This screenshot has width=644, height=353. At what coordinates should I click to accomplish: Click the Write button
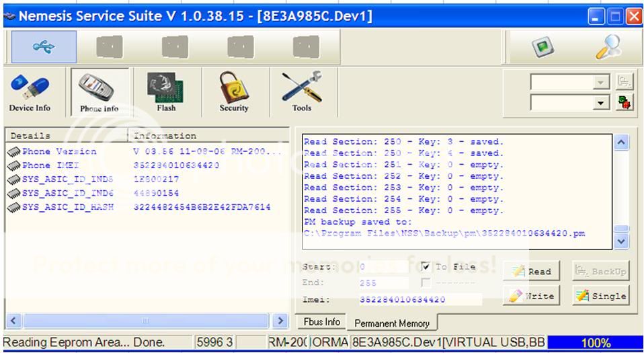tap(531, 295)
